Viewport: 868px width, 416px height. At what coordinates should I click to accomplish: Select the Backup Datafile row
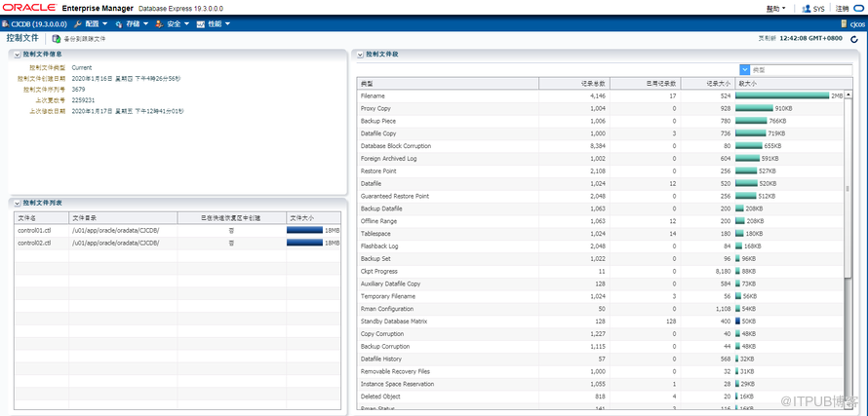point(601,208)
